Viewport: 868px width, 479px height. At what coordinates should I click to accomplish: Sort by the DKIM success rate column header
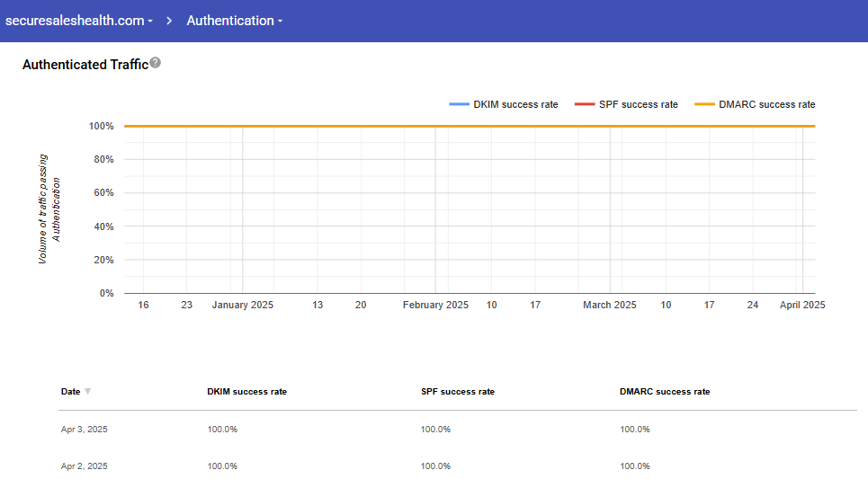click(x=246, y=392)
